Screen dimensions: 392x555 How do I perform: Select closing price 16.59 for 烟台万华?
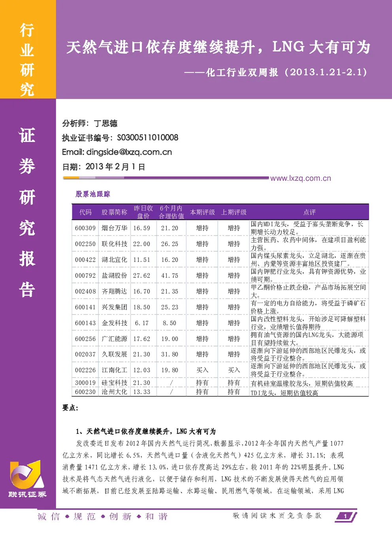pos(141,228)
